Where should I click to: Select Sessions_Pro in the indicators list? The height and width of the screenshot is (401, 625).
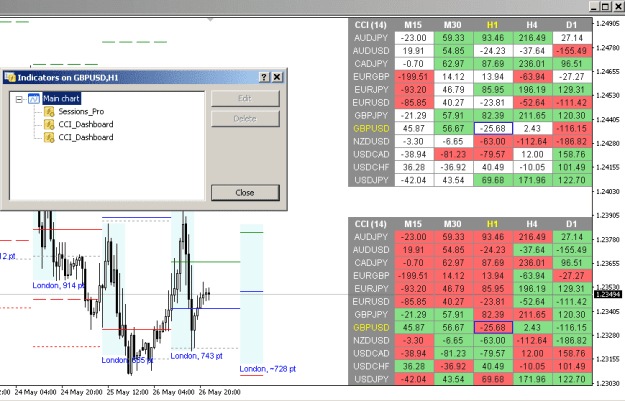pos(81,112)
